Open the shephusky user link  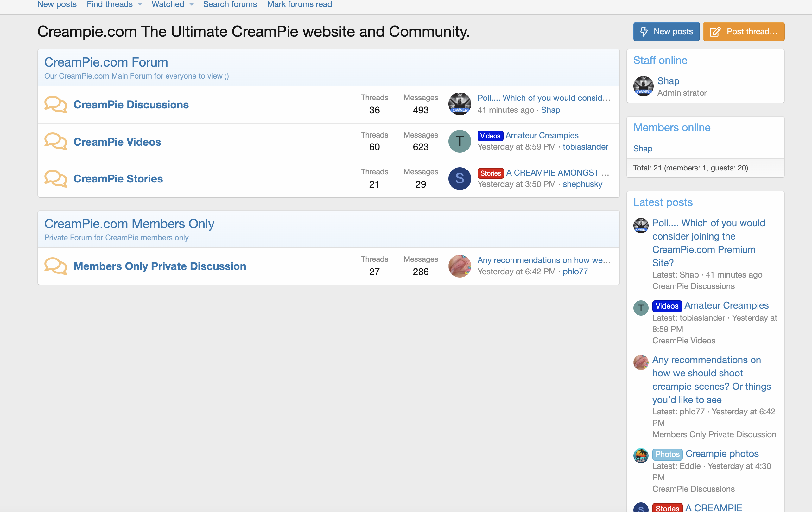[582, 184]
